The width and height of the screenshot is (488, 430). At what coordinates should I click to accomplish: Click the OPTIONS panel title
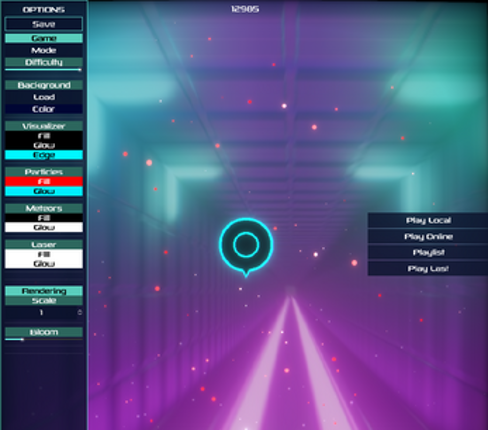[x=44, y=10]
